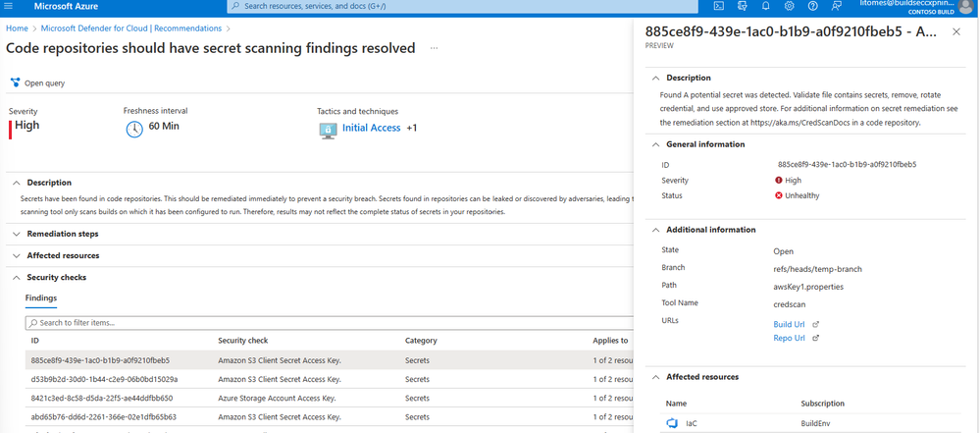
Task: Click the Build Url external link icon
Action: point(815,324)
